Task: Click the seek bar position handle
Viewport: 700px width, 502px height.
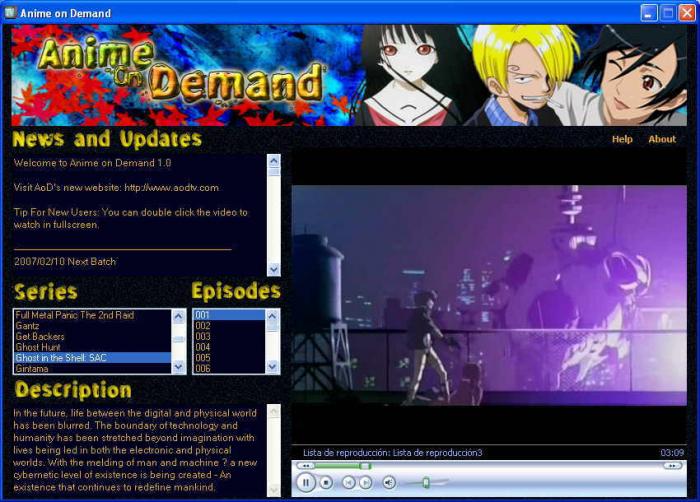Action: (365, 466)
